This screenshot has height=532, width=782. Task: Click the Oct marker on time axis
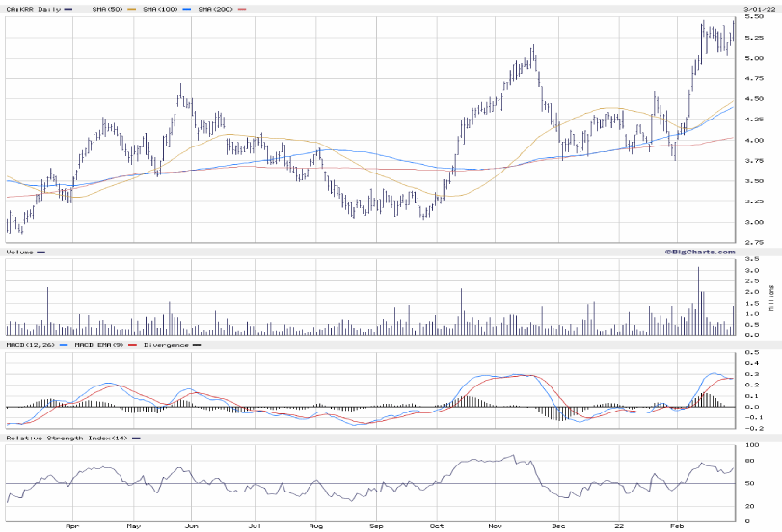click(436, 527)
